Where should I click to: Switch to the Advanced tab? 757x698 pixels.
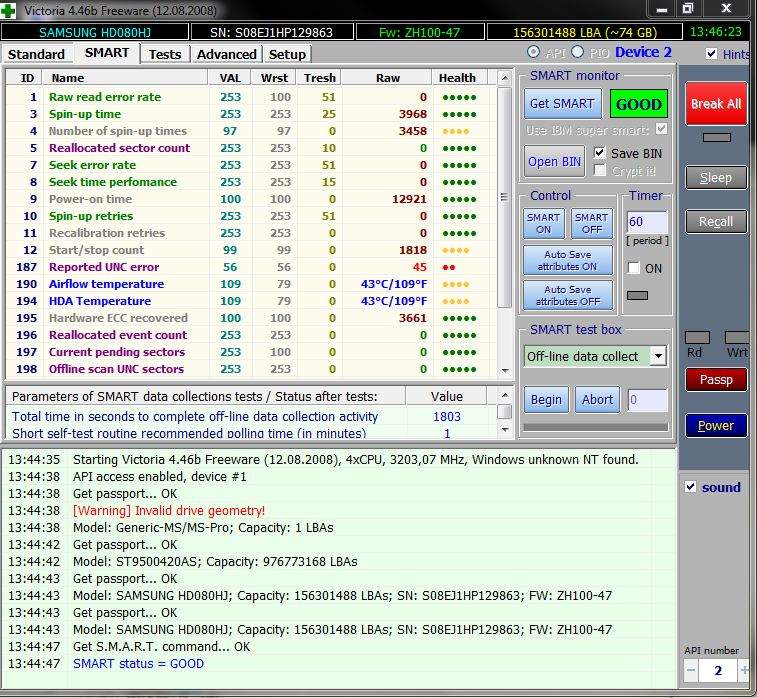226,54
